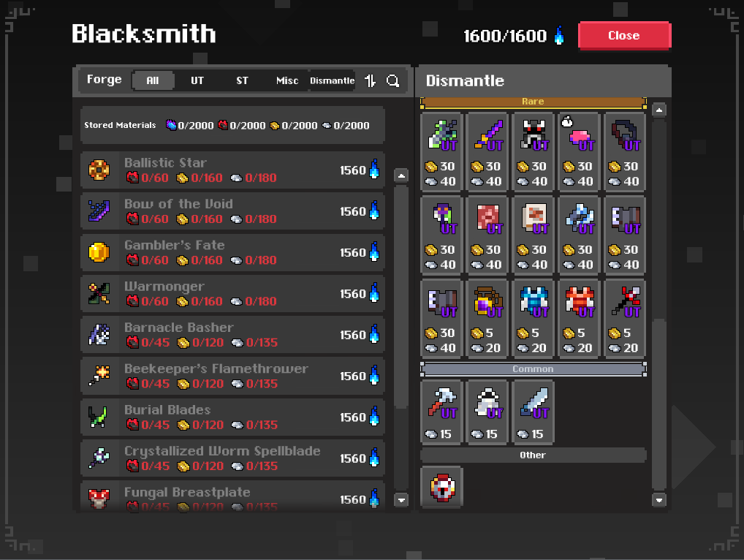Open the Misc filter tab
This screenshot has height=560, width=744.
(287, 80)
